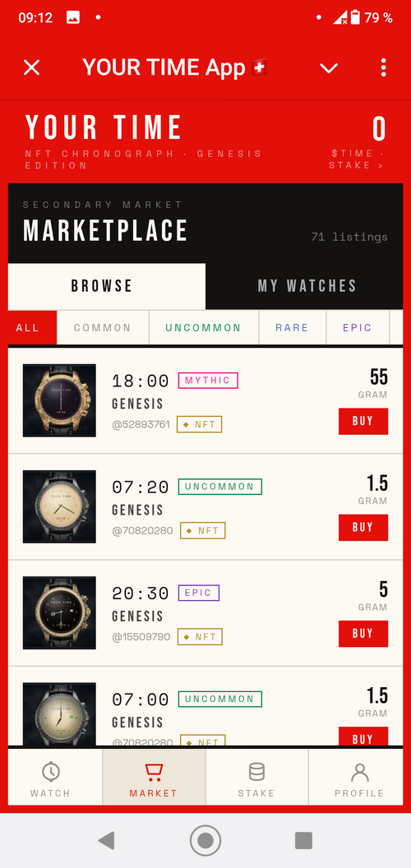Buy the 20:30 Epic watch
The width and height of the screenshot is (411, 868).
point(363,634)
